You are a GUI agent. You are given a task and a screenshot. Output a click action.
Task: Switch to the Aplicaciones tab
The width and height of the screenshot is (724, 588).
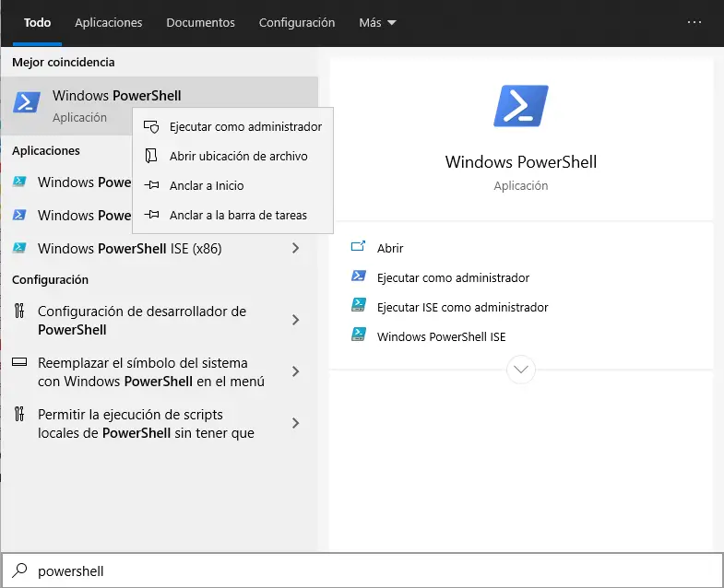[x=109, y=22]
